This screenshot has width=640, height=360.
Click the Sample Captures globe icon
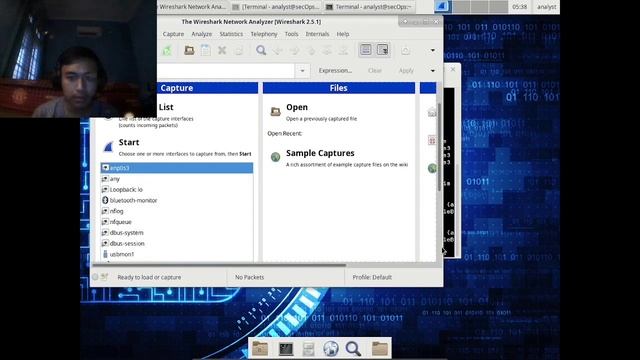(276, 157)
